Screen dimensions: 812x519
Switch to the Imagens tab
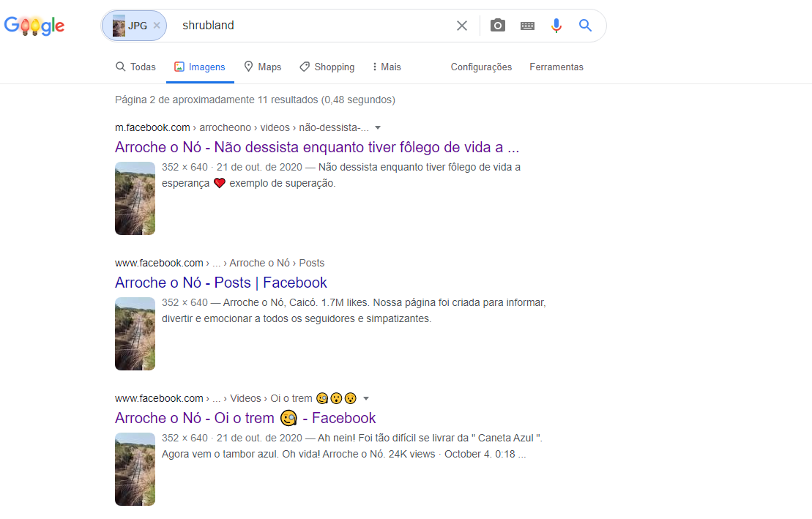[200, 67]
